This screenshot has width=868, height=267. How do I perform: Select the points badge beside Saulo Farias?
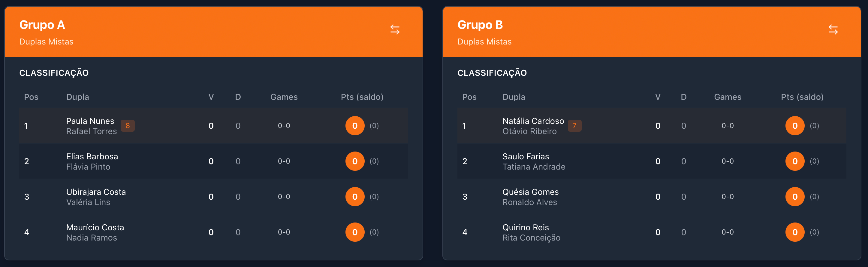(794, 161)
